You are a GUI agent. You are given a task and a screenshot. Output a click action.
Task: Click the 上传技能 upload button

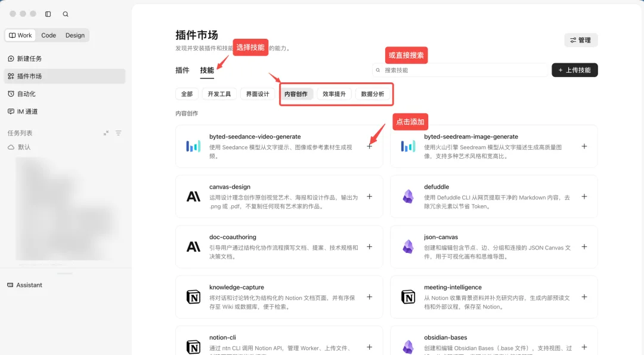click(575, 70)
